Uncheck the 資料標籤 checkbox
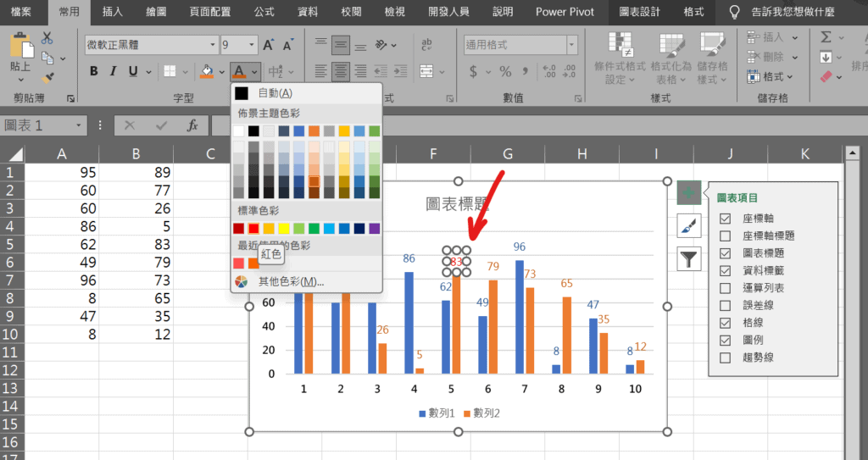Image resolution: width=868 pixels, height=460 pixels. [x=725, y=270]
